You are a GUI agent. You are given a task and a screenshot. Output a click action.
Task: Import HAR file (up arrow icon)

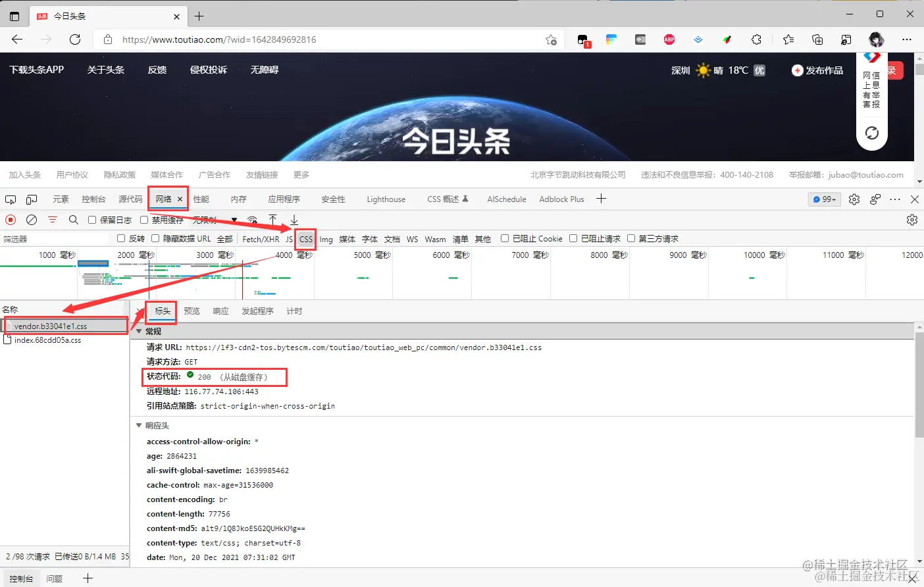pyautogui.click(x=273, y=219)
